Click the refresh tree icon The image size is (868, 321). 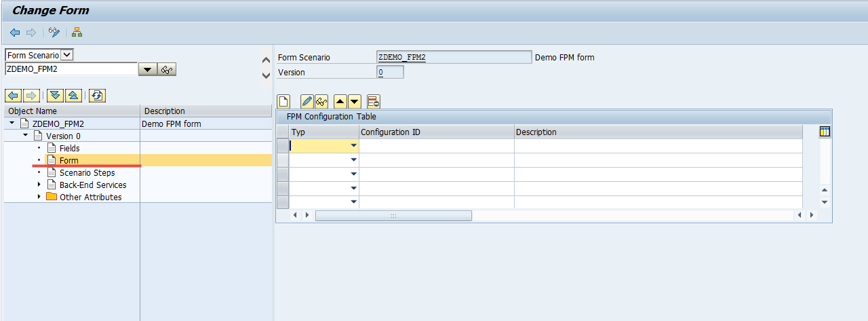click(98, 96)
